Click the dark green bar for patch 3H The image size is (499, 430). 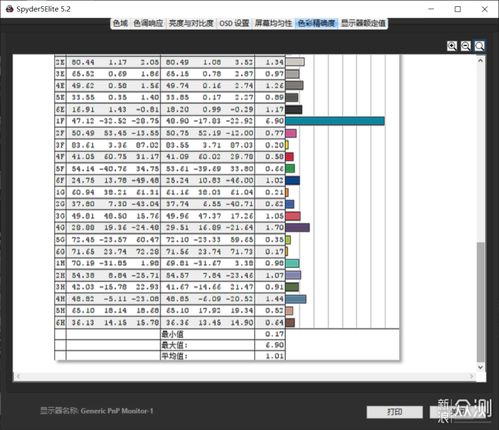click(292, 287)
